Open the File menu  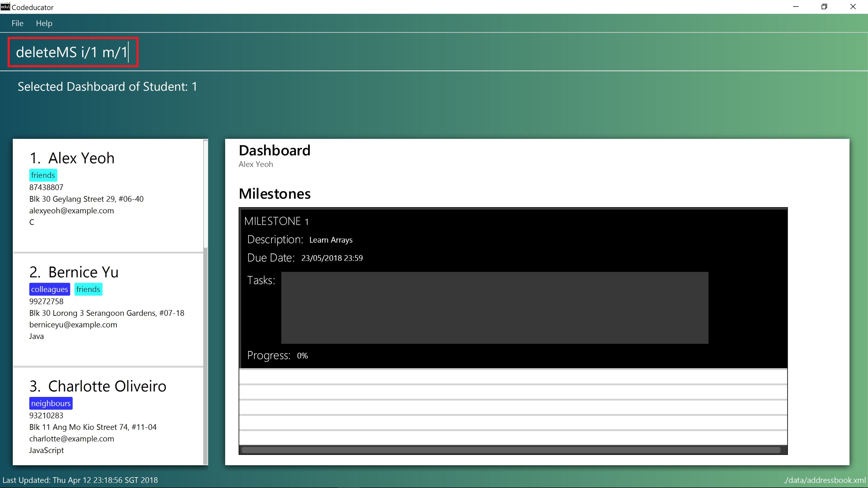[17, 23]
